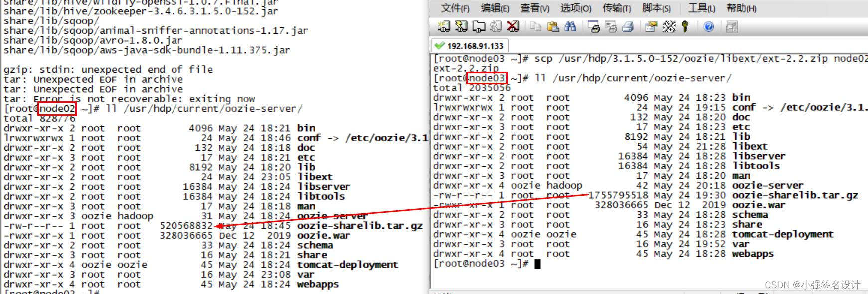868x294 pixels.
Task: Open the 编辑(E) menu
Action: (495, 8)
